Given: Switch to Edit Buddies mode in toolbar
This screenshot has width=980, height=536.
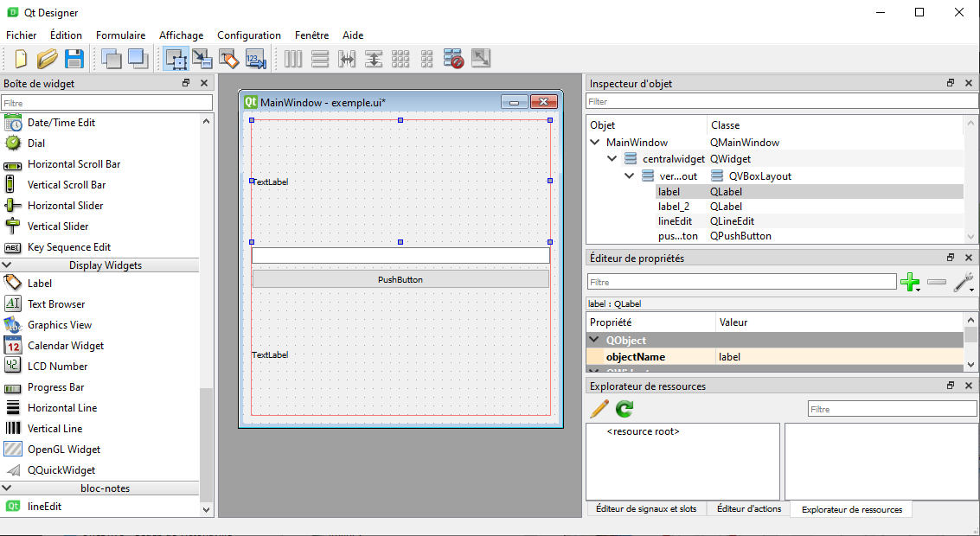Looking at the screenshot, I should [x=228, y=59].
